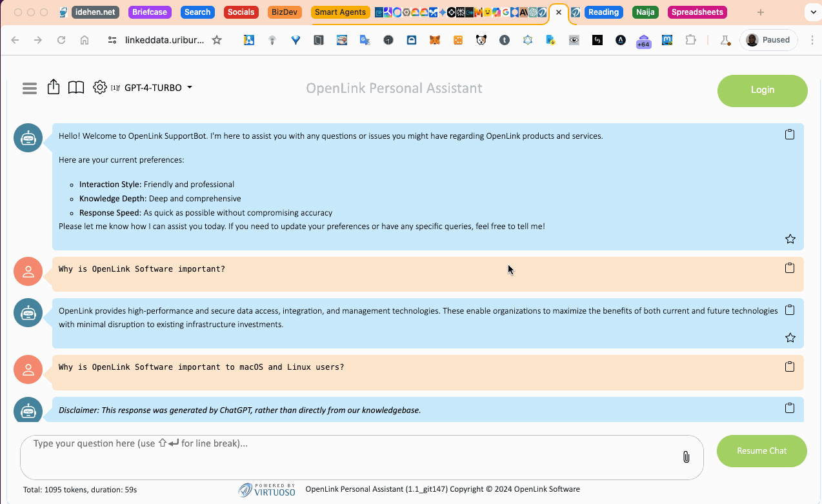Screen dimensions: 822x504
Task: Open the panda face extension
Action: pyautogui.click(x=481, y=40)
